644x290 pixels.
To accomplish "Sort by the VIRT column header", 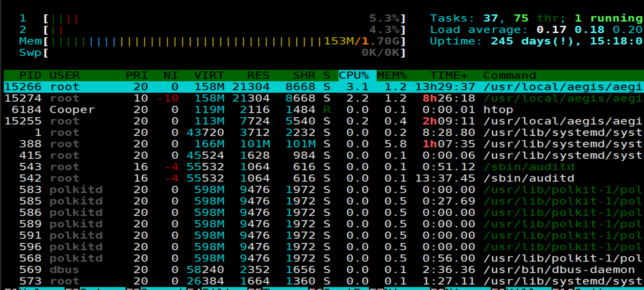I will point(209,76).
